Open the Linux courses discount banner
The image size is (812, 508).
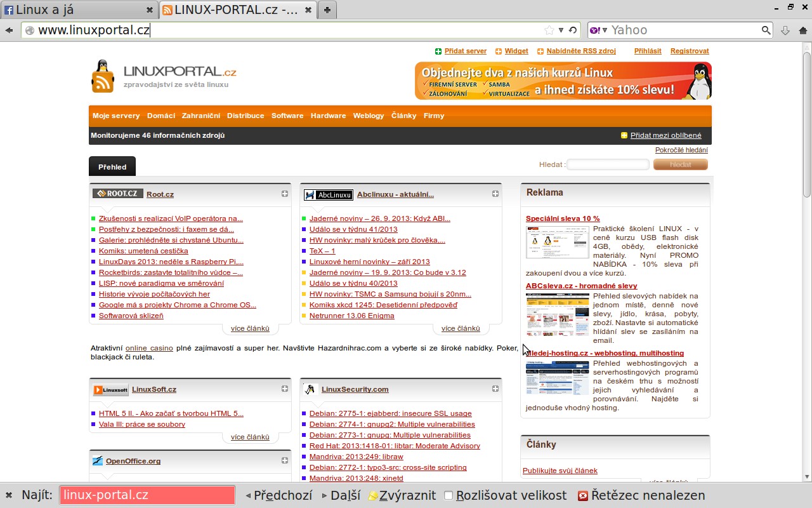click(563, 81)
